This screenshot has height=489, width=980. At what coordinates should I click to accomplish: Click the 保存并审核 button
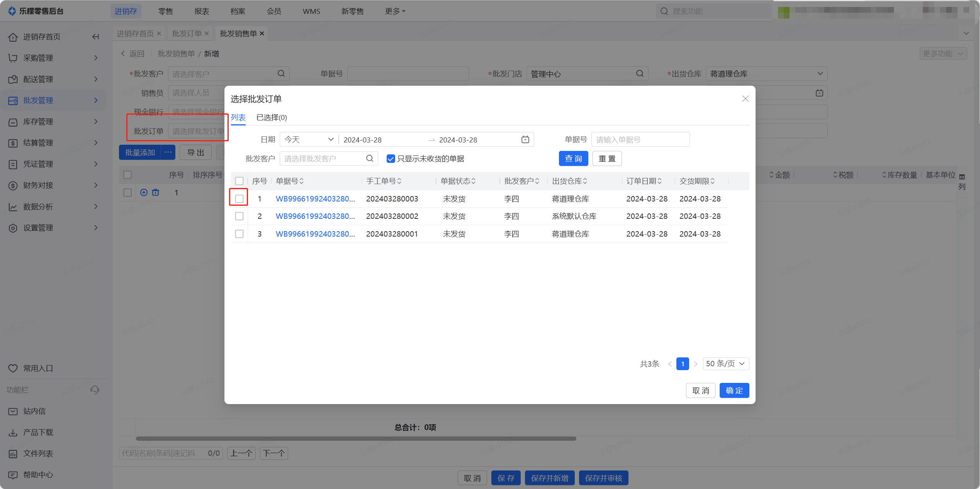point(603,478)
